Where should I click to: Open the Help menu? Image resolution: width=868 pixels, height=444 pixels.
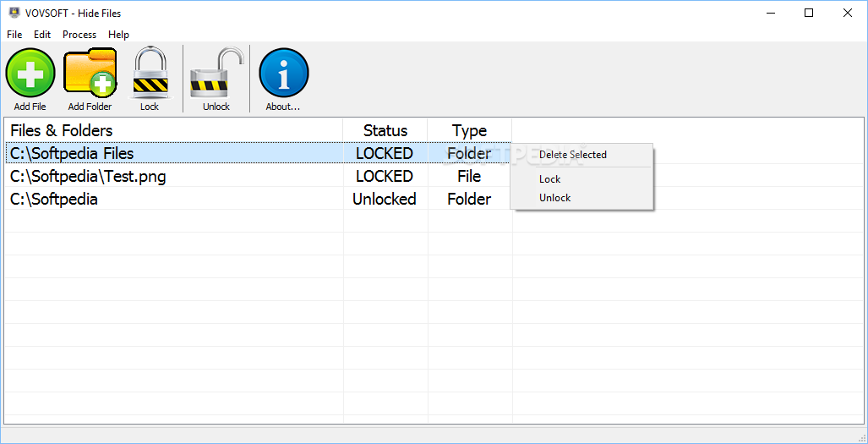[118, 35]
